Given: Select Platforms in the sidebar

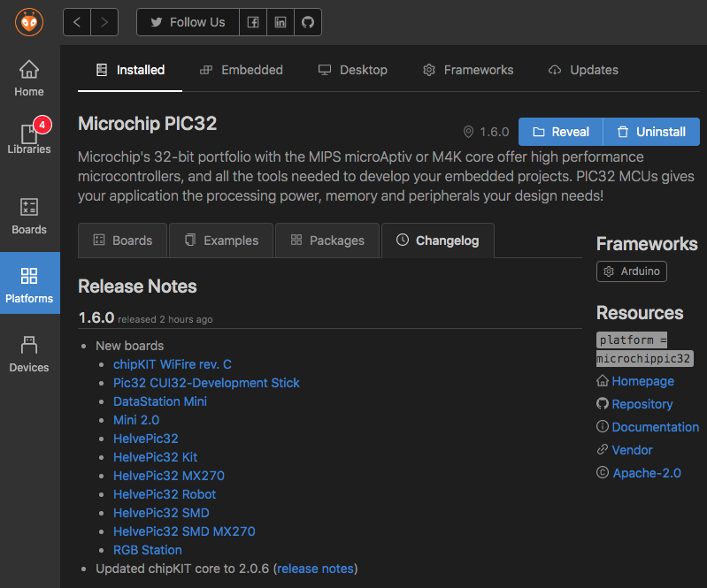Looking at the screenshot, I should tap(29, 283).
